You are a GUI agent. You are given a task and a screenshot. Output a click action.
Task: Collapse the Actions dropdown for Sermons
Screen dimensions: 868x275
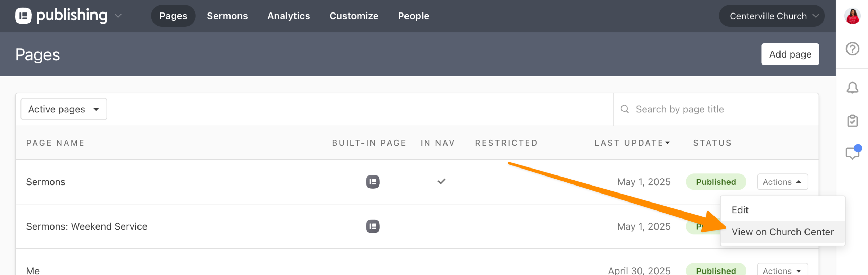click(782, 182)
